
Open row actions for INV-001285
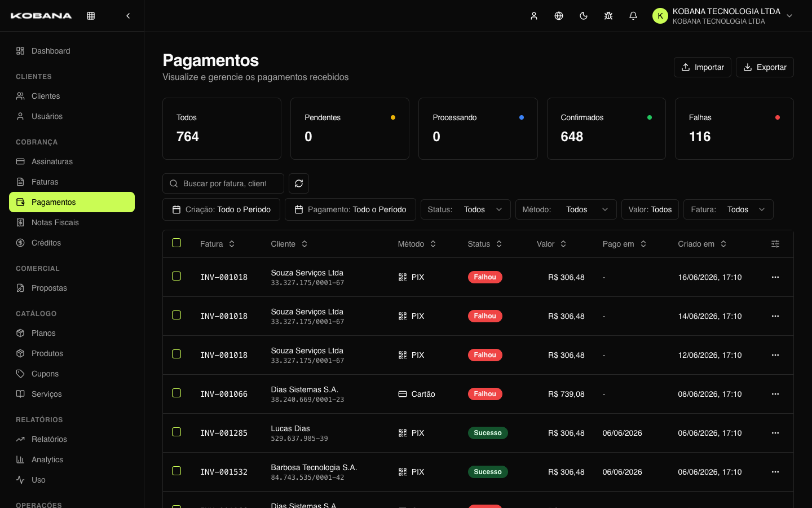pos(775,433)
